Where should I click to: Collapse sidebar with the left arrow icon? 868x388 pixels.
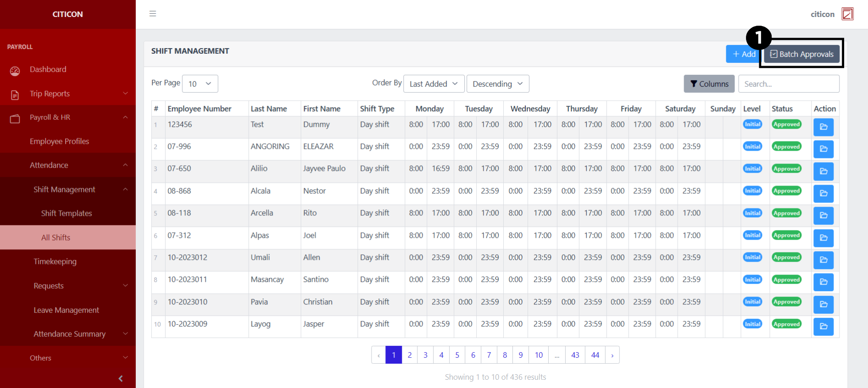point(121,378)
